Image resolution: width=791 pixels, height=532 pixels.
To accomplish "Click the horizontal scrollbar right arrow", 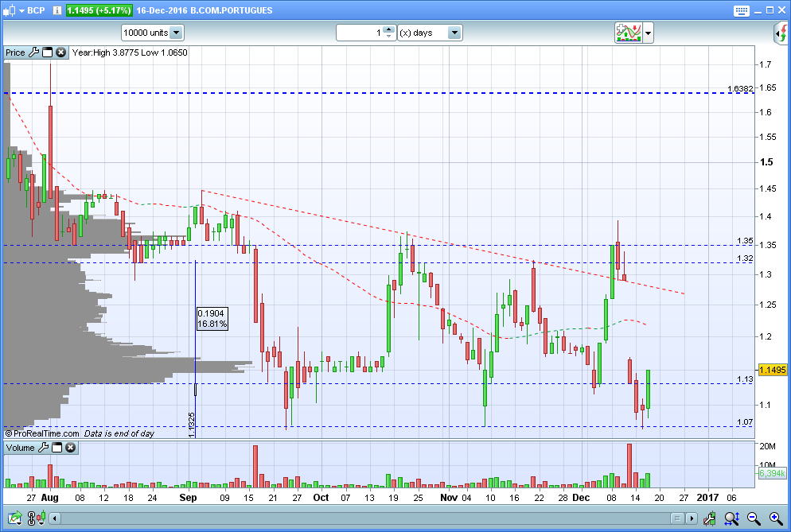I will point(692,518).
